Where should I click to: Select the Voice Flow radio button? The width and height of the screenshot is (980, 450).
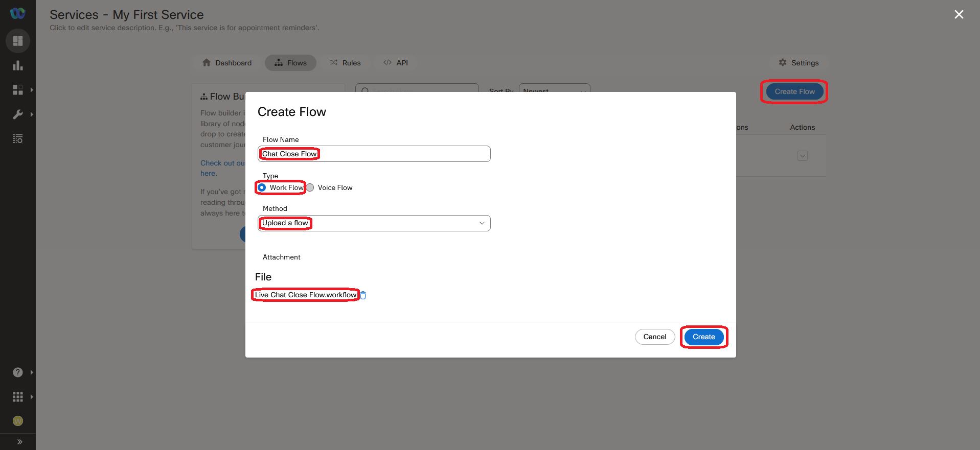[310, 187]
